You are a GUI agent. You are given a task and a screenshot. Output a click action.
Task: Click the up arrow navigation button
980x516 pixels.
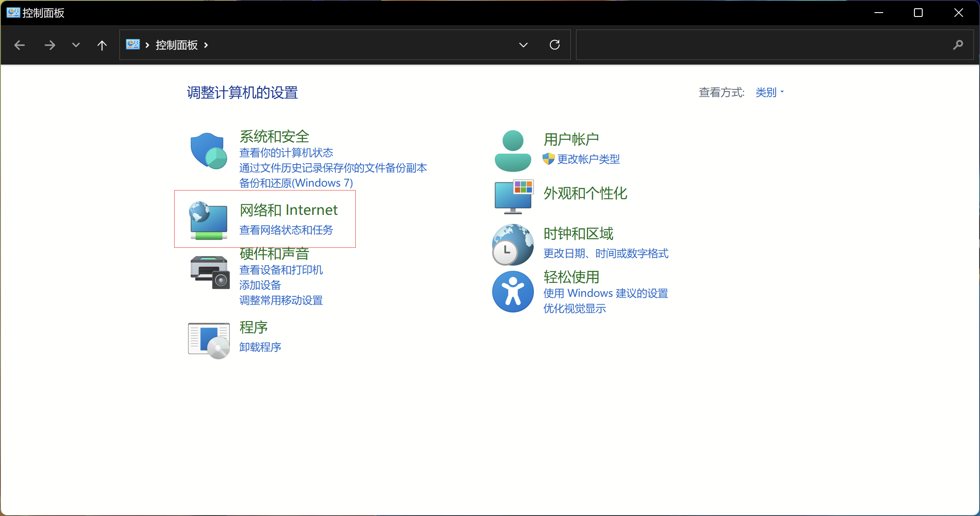click(x=102, y=45)
